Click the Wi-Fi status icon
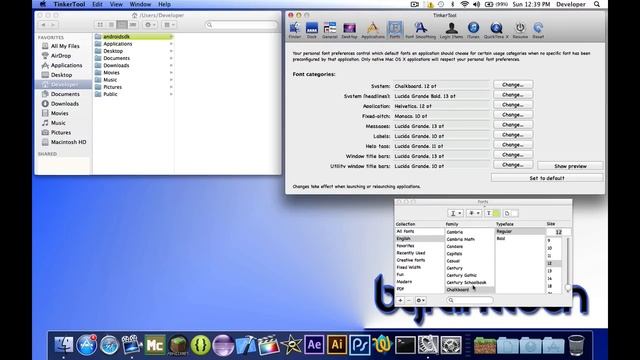This screenshot has width=640, height=360. [x=464, y=4]
